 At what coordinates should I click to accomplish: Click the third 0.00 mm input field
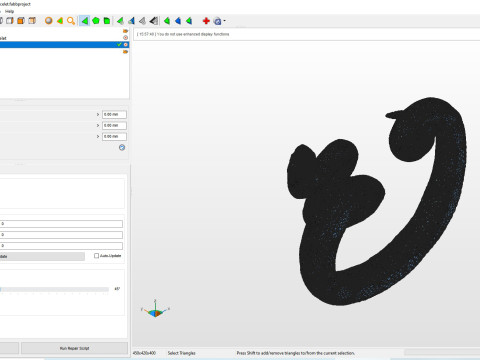114,136
